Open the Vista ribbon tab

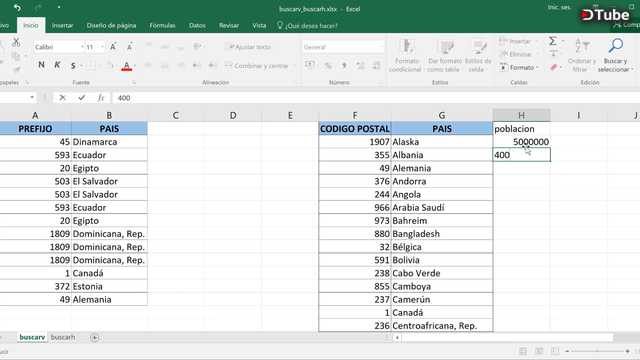(x=259, y=25)
